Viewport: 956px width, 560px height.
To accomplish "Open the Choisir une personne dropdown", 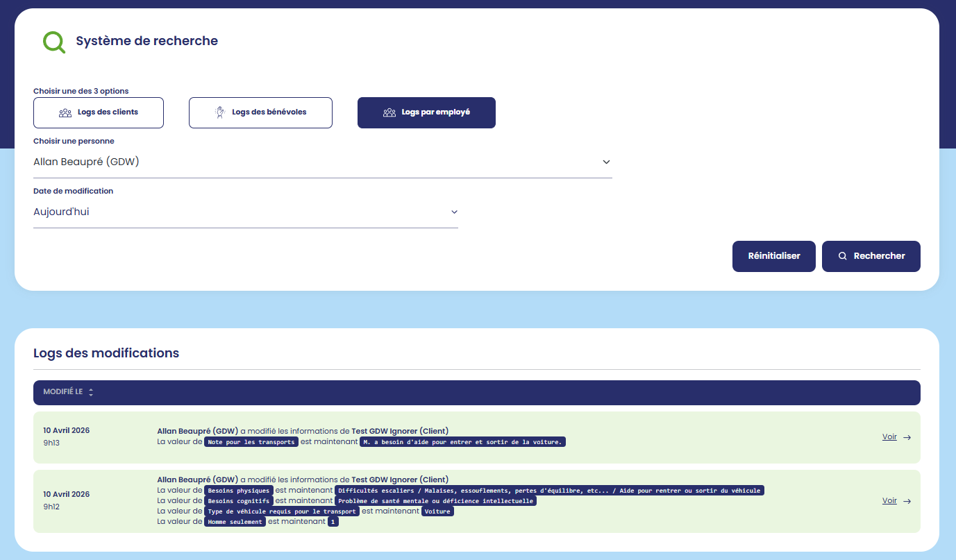I will [322, 162].
